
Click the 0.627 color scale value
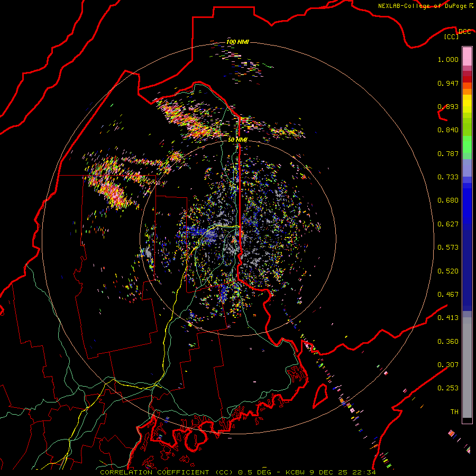[448, 224]
